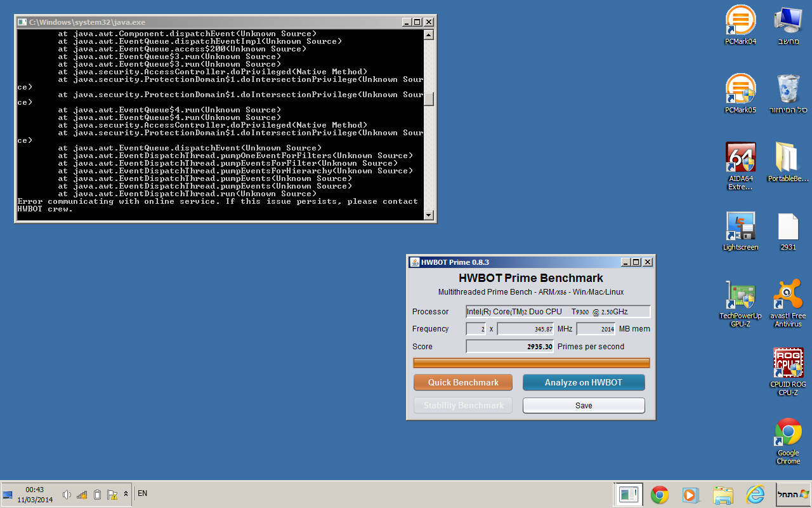This screenshot has height=508, width=812.
Task: Click the console vertical scrollbar thumb
Action: click(429, 99)
